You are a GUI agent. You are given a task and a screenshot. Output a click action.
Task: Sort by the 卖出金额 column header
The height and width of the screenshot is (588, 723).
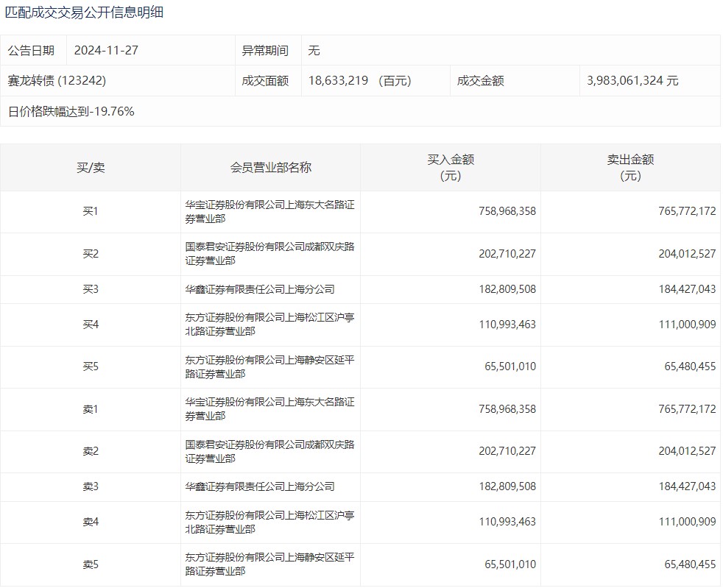630,168
